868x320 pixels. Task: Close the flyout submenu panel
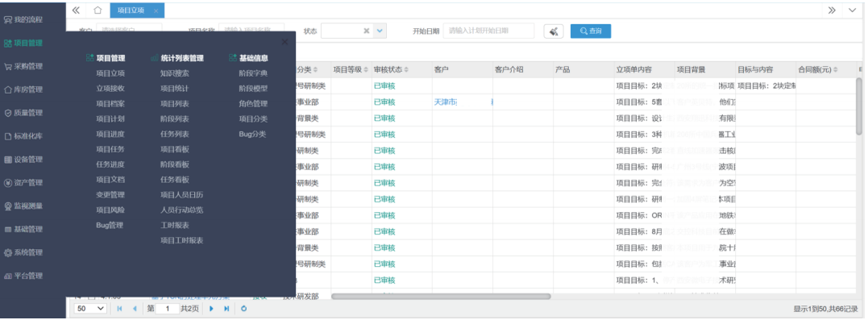click(x=284, y=42)
